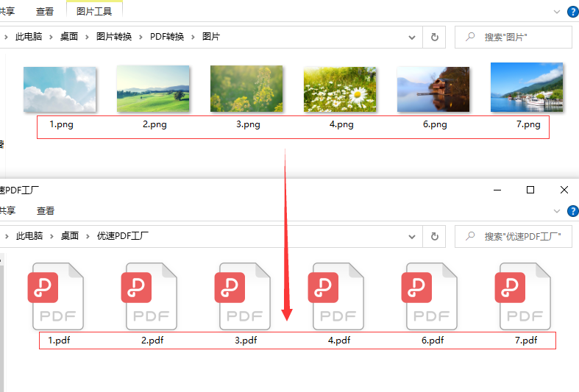Go to 图片转换 breadcrumb folder

114,37
